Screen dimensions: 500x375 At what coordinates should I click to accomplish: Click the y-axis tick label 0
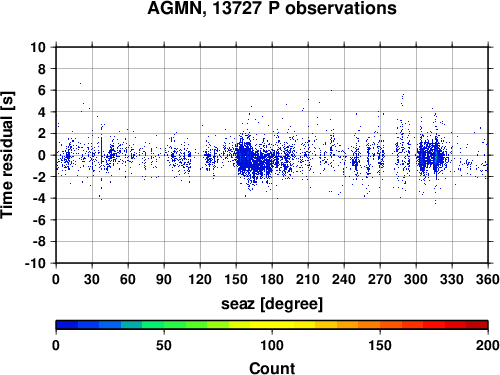point(42,155)
